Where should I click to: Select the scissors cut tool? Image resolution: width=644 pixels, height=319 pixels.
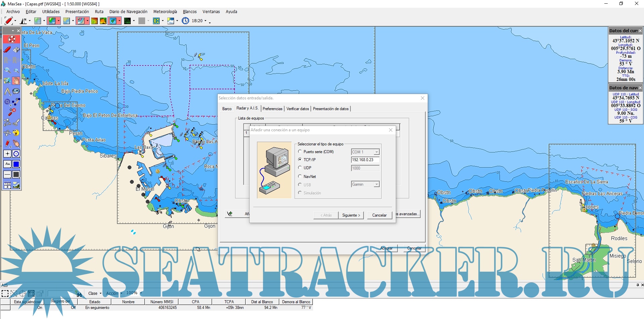tap(16, 123)
